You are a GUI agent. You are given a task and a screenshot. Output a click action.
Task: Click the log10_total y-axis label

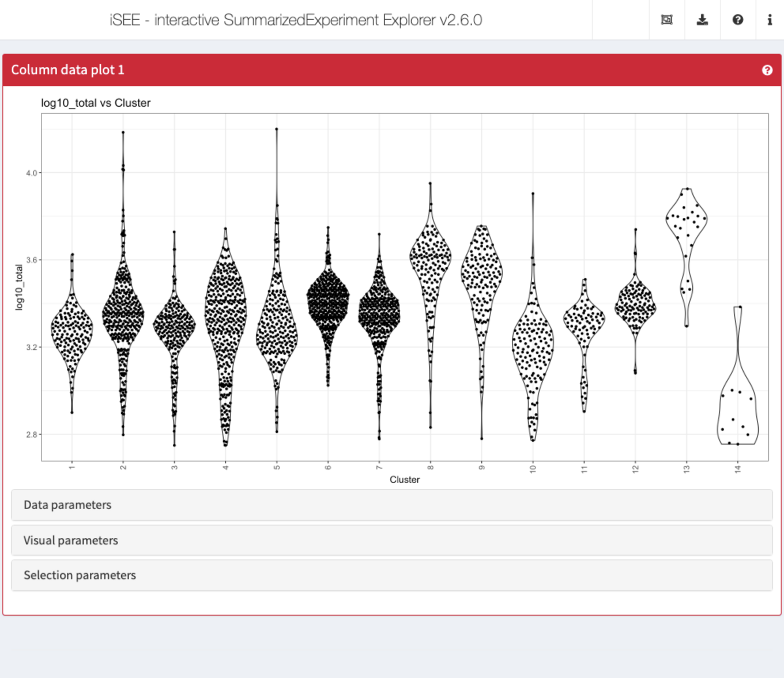(19, 287)
